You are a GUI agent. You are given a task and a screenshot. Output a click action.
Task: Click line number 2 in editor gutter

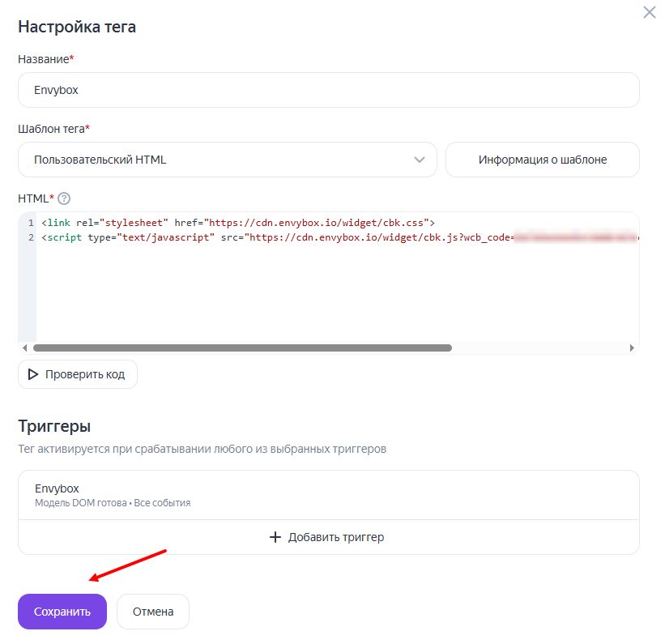[31, 237]
